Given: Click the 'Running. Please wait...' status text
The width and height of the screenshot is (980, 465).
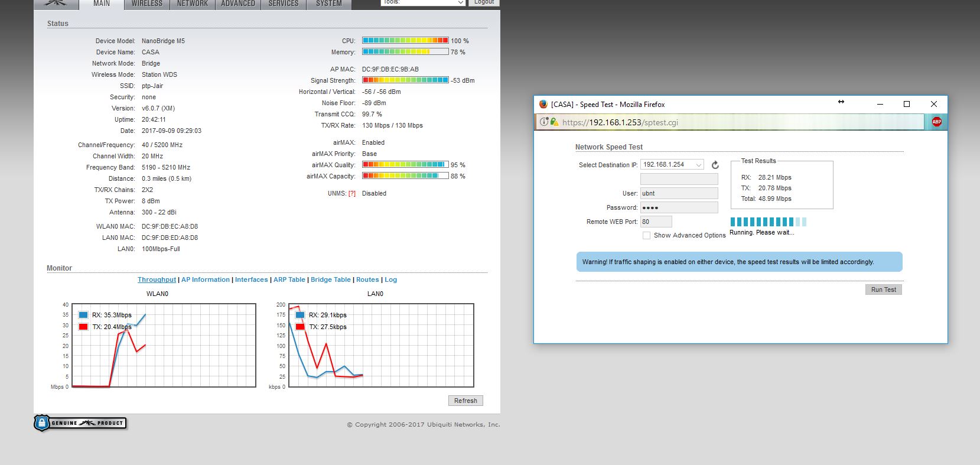Looking at the screenshot, I should pos(762,232).
